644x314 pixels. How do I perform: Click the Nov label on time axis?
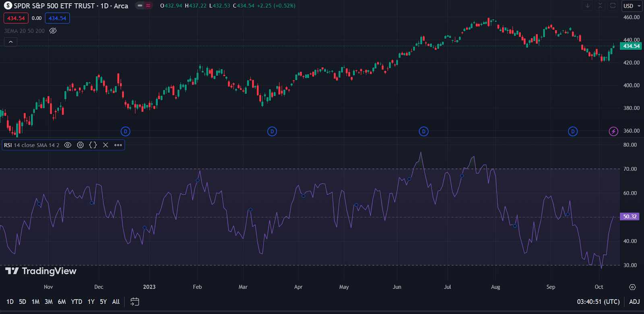click(48, 287)
